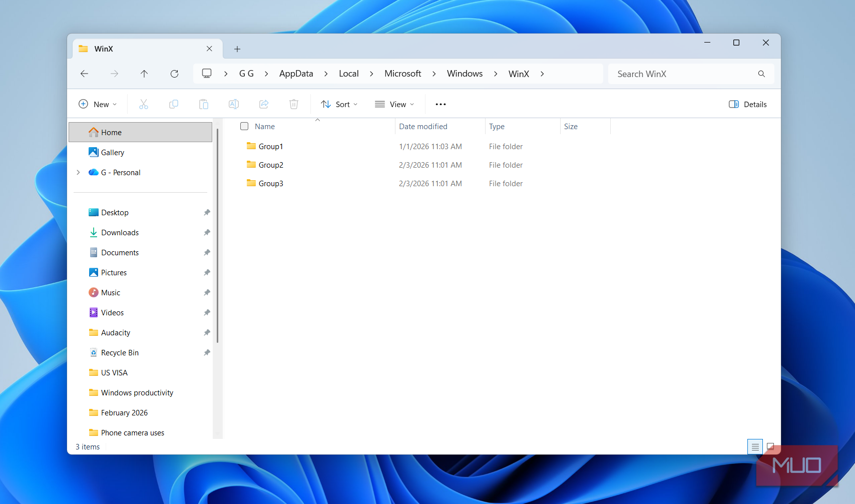The height and width of the screenshot is (504, 855).
Task: Click the Delete trash icon
Action: (294, 104)
